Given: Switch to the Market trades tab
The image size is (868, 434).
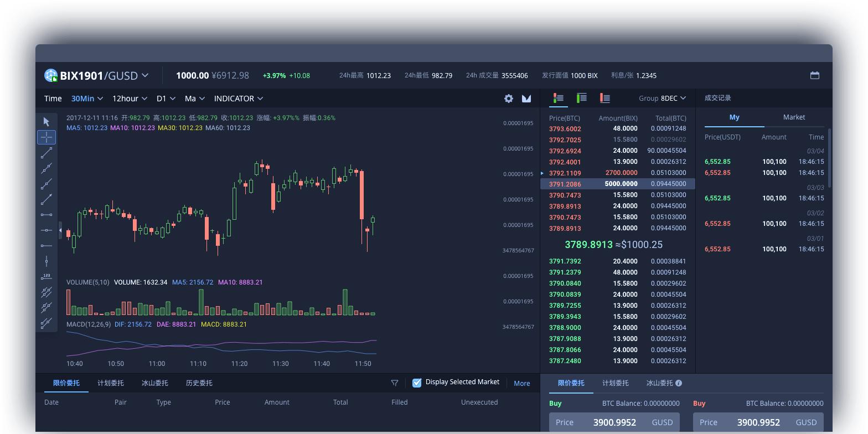Looking at the screenshot, I should pos(794,117).
